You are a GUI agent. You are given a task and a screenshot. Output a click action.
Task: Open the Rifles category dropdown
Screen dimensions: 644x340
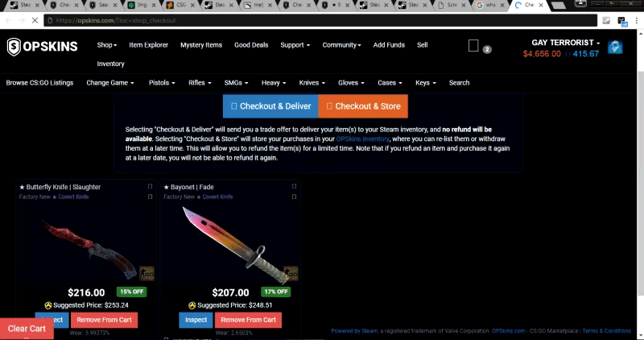200,83
